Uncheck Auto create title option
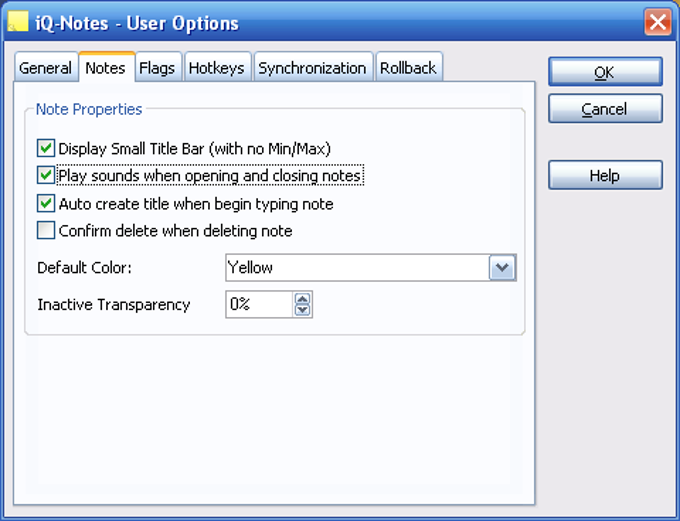The image size is (680, 521). coord(46,204)
